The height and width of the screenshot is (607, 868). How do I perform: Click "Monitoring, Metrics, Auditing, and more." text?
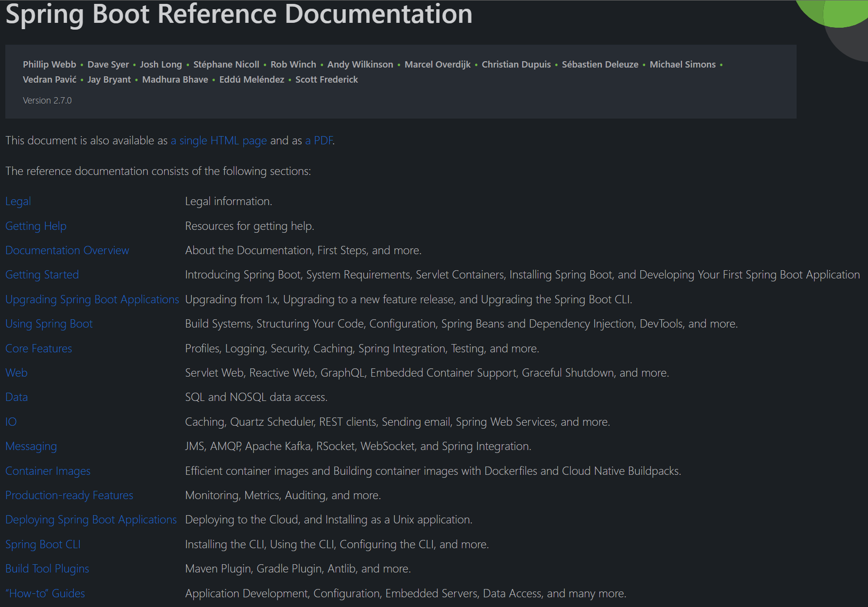(x=283, y=496)
